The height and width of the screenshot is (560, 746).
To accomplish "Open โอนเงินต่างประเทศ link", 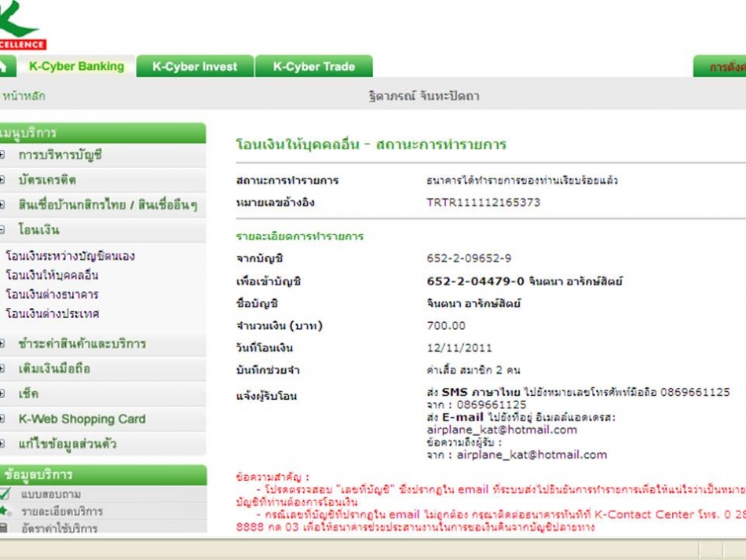I will point(52,314).
